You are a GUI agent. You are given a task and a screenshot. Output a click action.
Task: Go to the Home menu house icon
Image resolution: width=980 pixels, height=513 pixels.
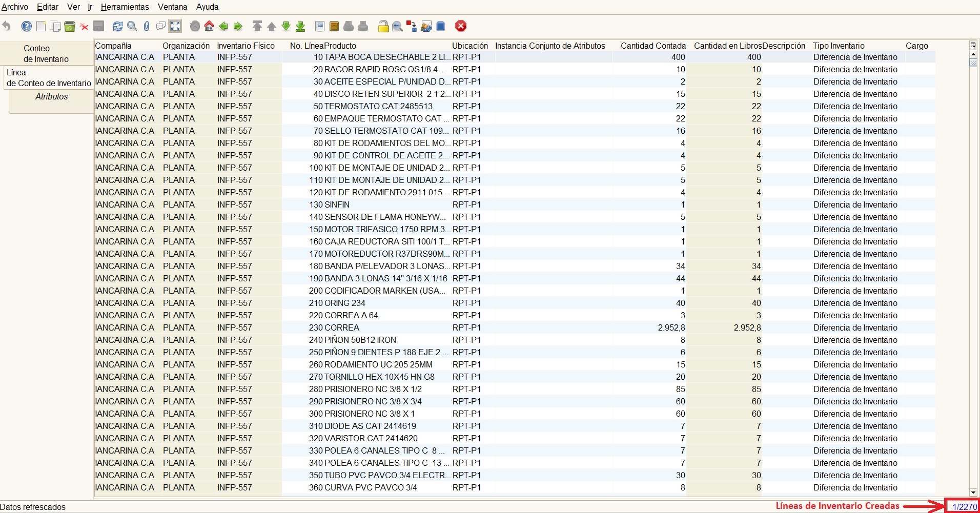(209, 26)
